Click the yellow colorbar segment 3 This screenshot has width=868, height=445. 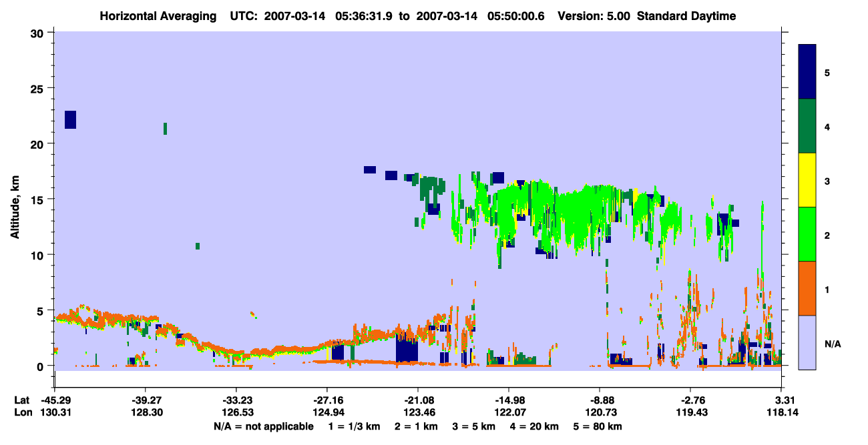point(807,180)
